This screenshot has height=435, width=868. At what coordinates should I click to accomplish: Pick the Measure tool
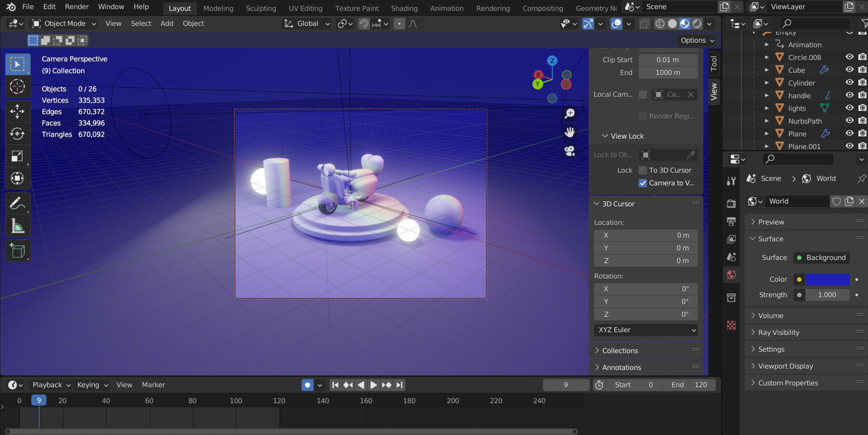tap(17, 226)
